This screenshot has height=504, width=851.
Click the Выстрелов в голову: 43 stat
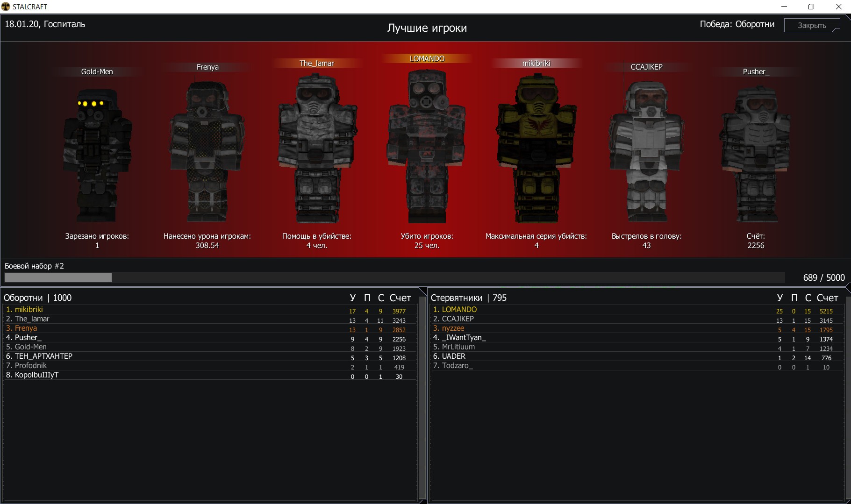[x=646, y=241]
